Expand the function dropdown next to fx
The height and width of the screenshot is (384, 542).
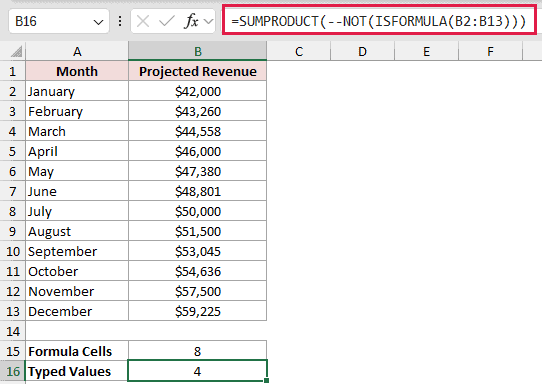pyautogui.click(x=208, y=21)
